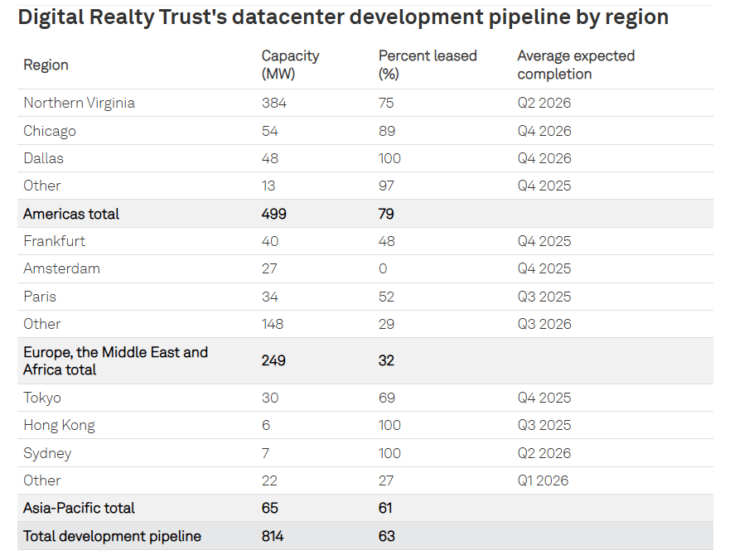
Task: Click the Americas total row label
Action: (x=71, y=214)
